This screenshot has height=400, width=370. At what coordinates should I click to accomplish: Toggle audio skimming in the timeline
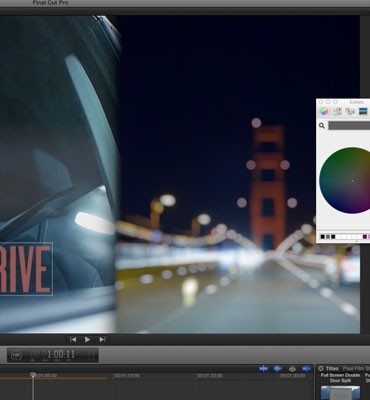point(277,369)
